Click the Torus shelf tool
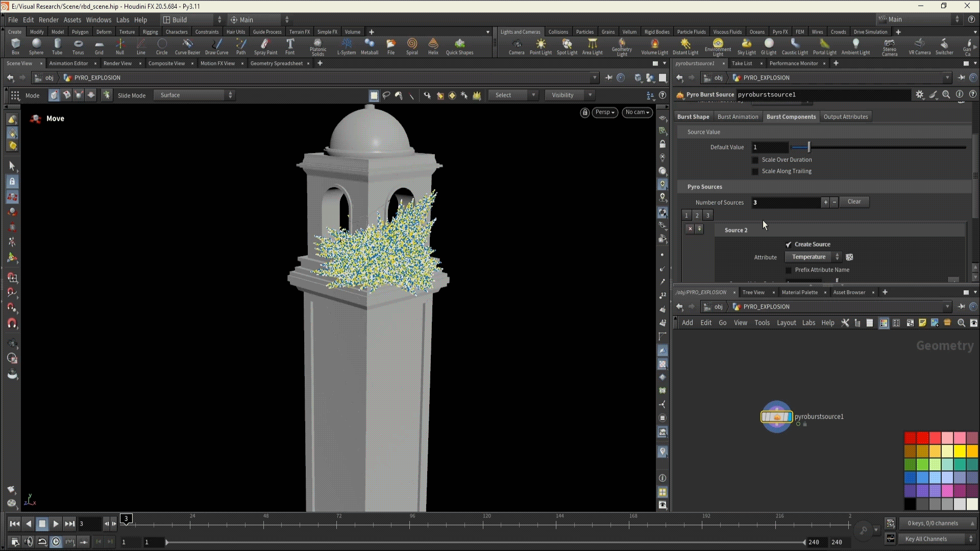 pyautogui.click(x=78, y=46)
